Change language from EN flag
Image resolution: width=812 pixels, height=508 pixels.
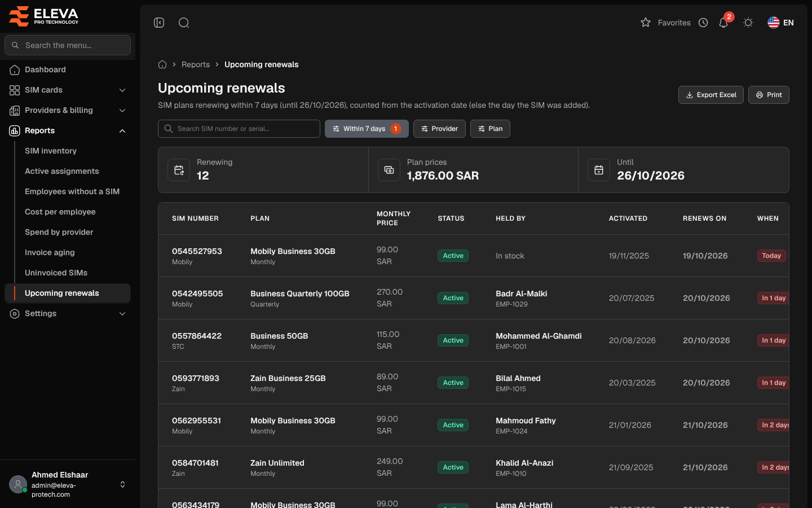coord(780,23)
